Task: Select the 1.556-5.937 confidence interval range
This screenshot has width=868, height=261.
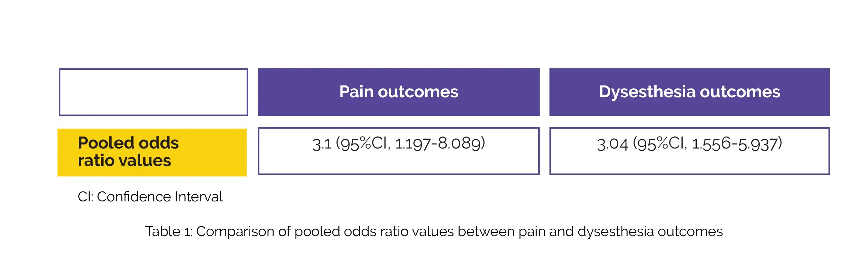Action: [736, 144]
